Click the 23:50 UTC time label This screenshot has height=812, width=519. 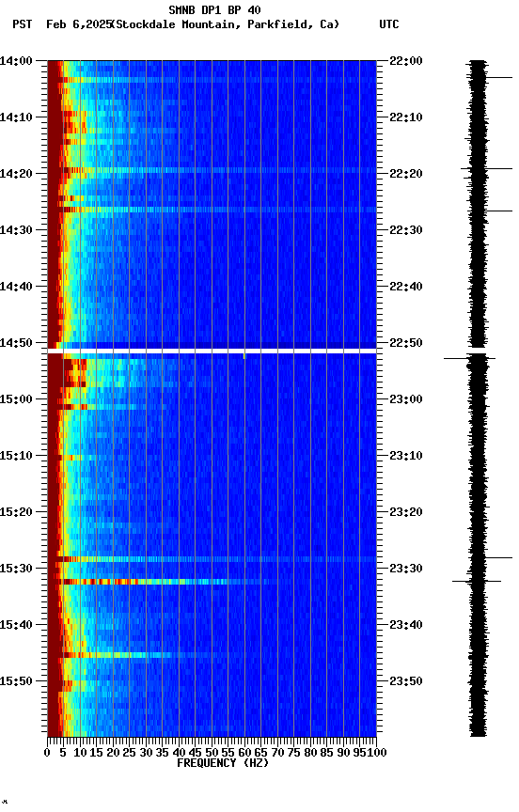point(406,681)
